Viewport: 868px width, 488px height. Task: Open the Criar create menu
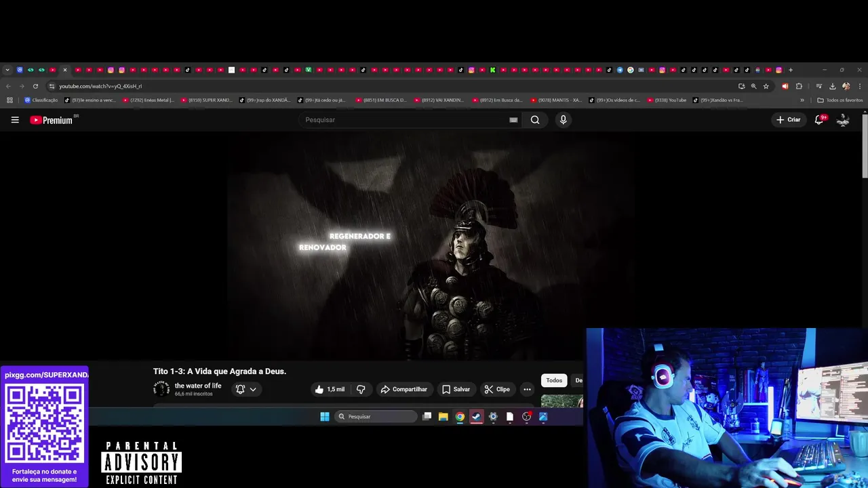[x=789, y=120]
